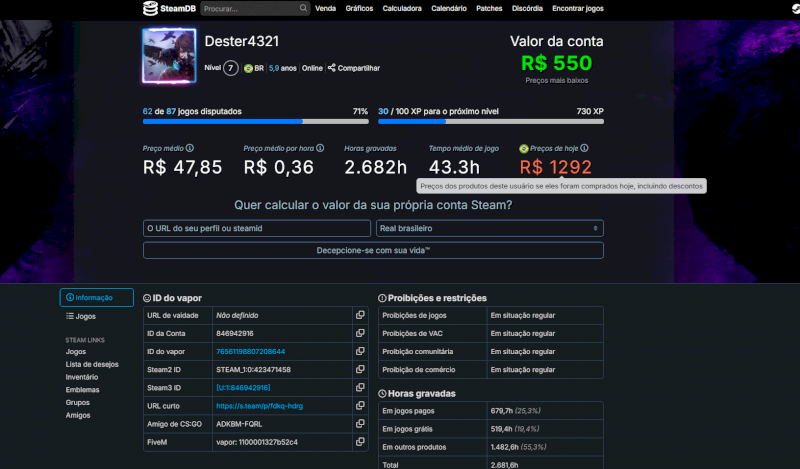800x469 pixels.
Task: Open the https://s.team/p/fdkq-hdrg short link
Action: [x=260, y=406]
